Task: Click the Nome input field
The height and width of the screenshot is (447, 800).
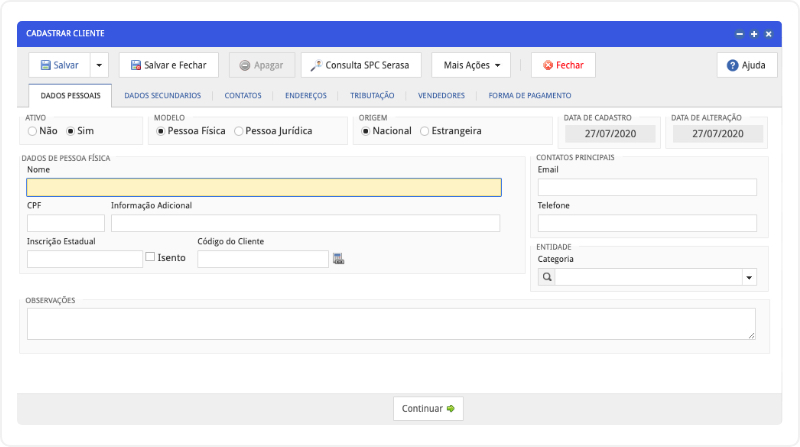Action: (264, 187)
